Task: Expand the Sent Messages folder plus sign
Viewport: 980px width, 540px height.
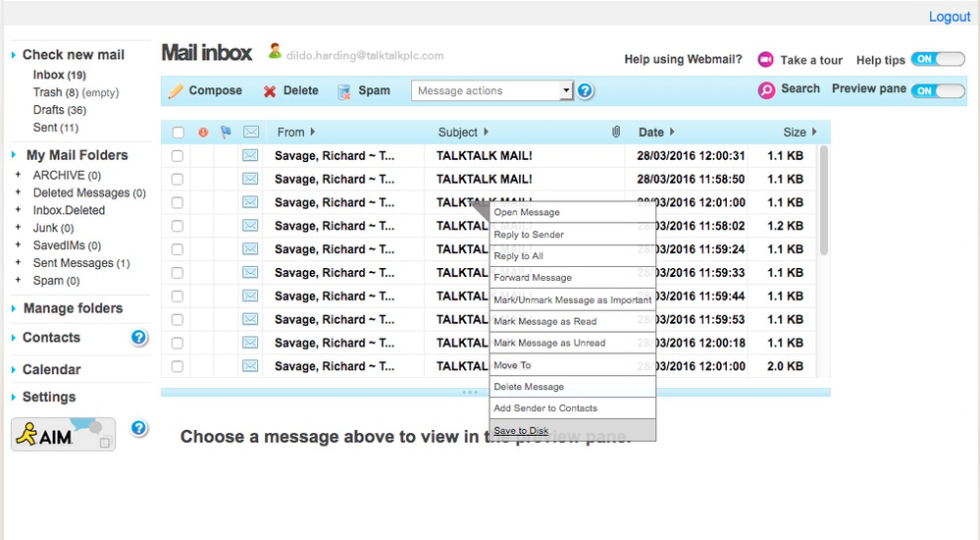Action: [x=18, y=262]
